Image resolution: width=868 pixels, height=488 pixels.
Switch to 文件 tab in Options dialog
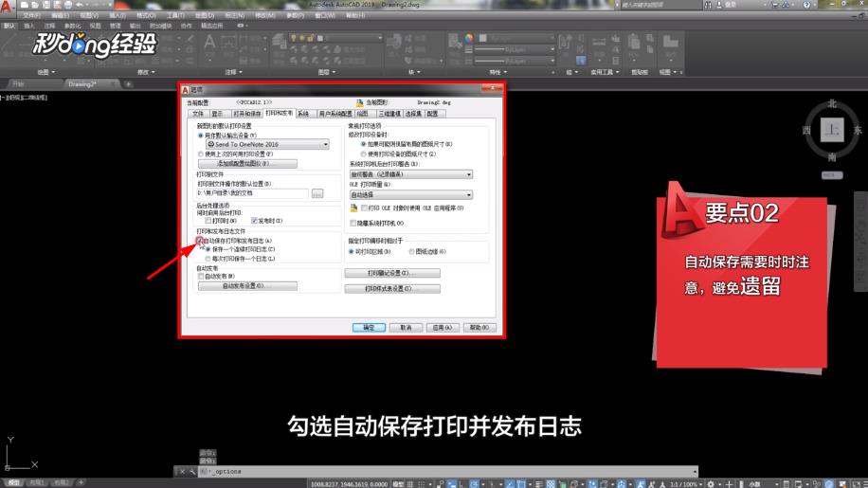198,114
